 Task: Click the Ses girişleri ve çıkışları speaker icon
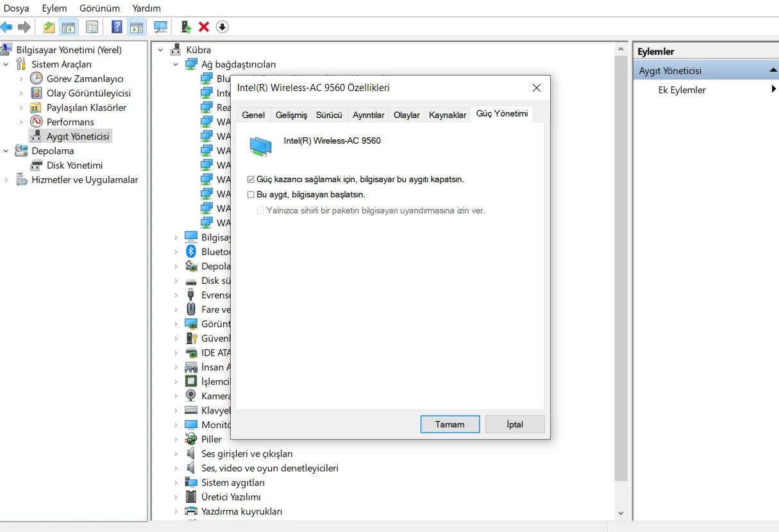click(191, 454)
